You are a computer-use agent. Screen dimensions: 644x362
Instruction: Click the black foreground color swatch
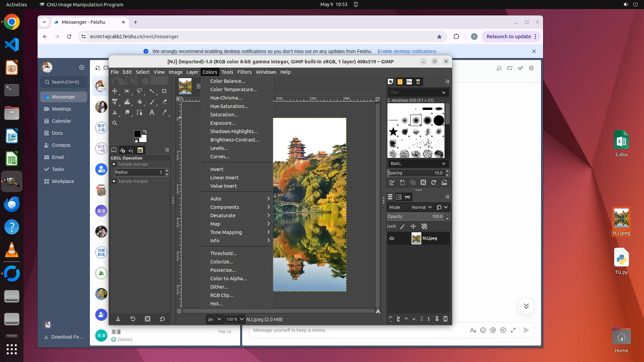pyautogui.click(x=137, y=134)
